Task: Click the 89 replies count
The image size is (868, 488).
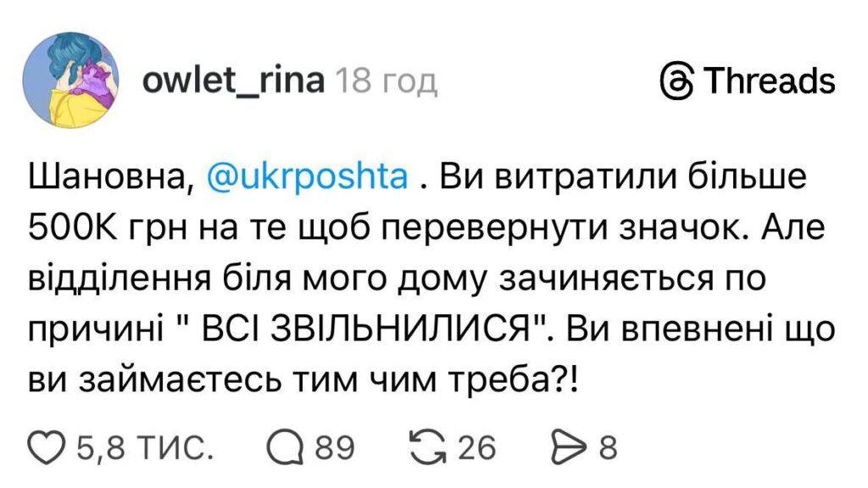Action: [335, 446]
